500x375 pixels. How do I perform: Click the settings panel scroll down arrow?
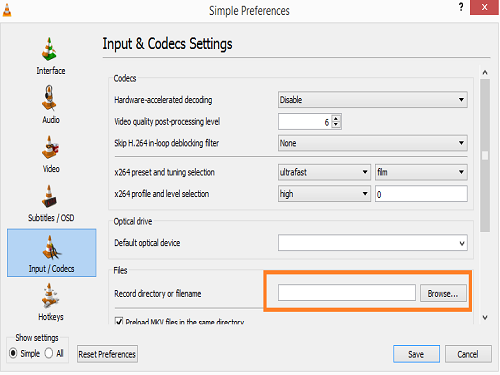(x=485, y=317)
